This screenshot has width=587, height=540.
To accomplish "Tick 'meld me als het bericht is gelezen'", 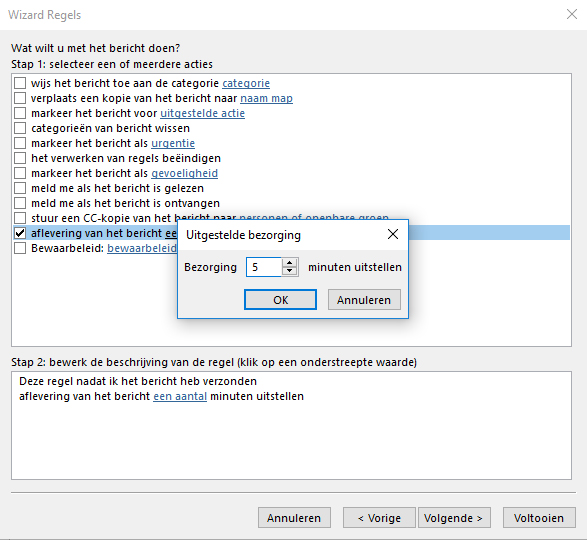I will 20,188.
